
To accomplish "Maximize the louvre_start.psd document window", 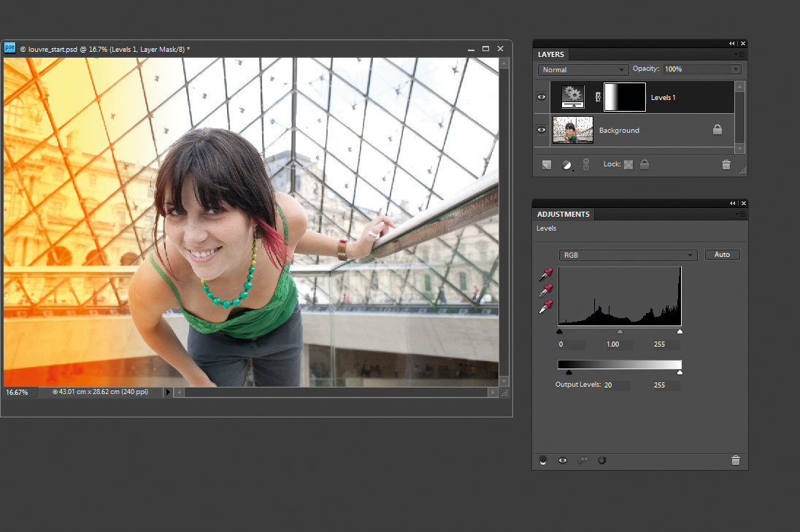I will pos(485,49).
